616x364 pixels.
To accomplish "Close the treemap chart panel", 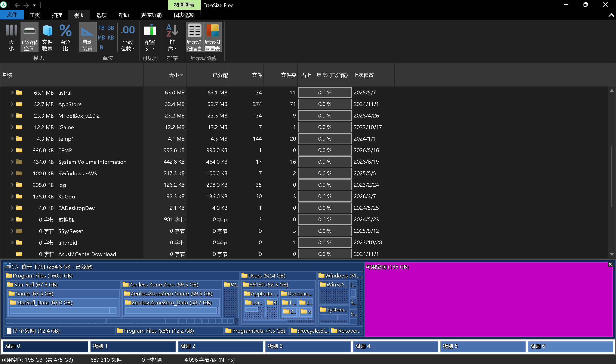I will (610, 264).
